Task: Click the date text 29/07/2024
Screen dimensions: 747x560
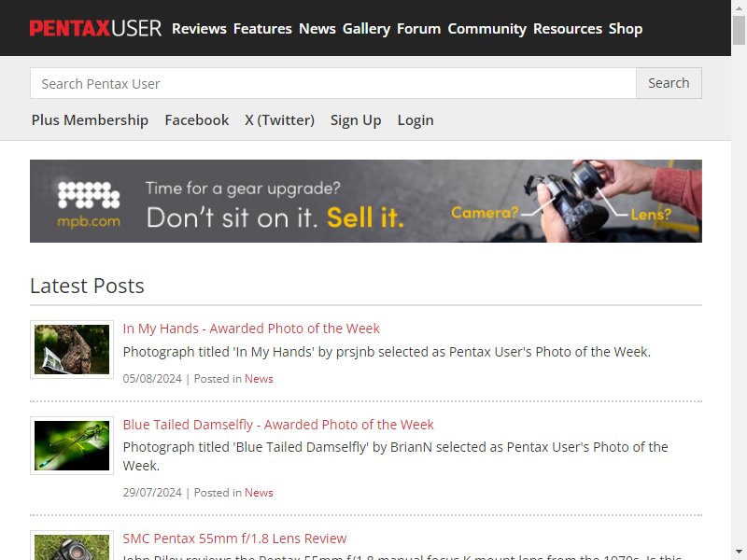Action: (x=152, y=493)
